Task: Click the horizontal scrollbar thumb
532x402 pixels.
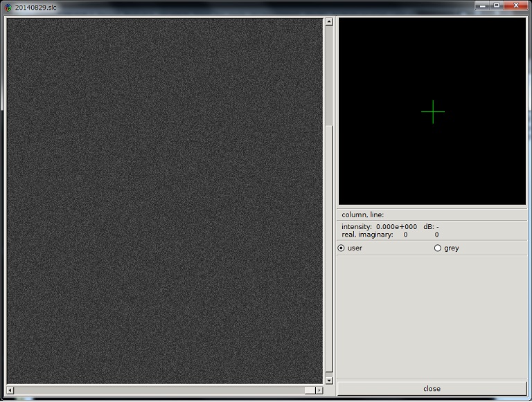Action: click(310, 390)
